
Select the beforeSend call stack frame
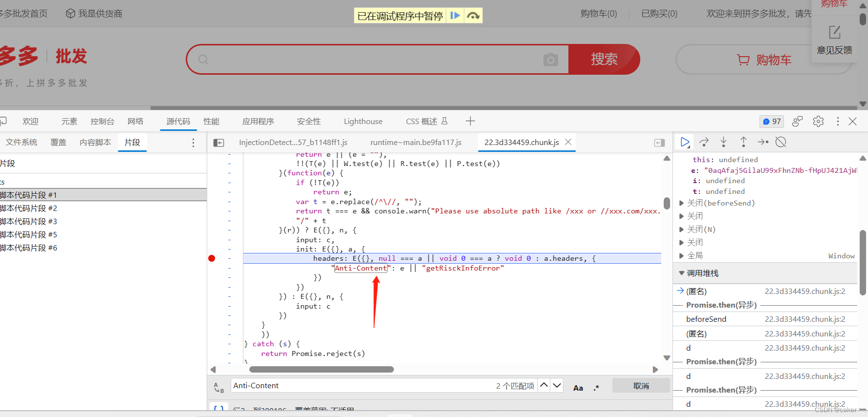765,319
